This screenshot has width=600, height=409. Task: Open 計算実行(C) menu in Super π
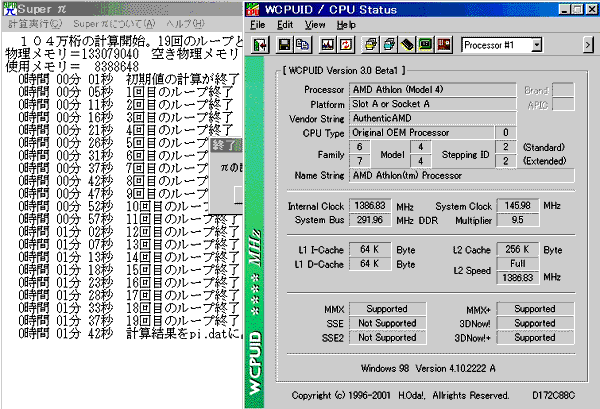pyautogui.click(x=35, y=24)
